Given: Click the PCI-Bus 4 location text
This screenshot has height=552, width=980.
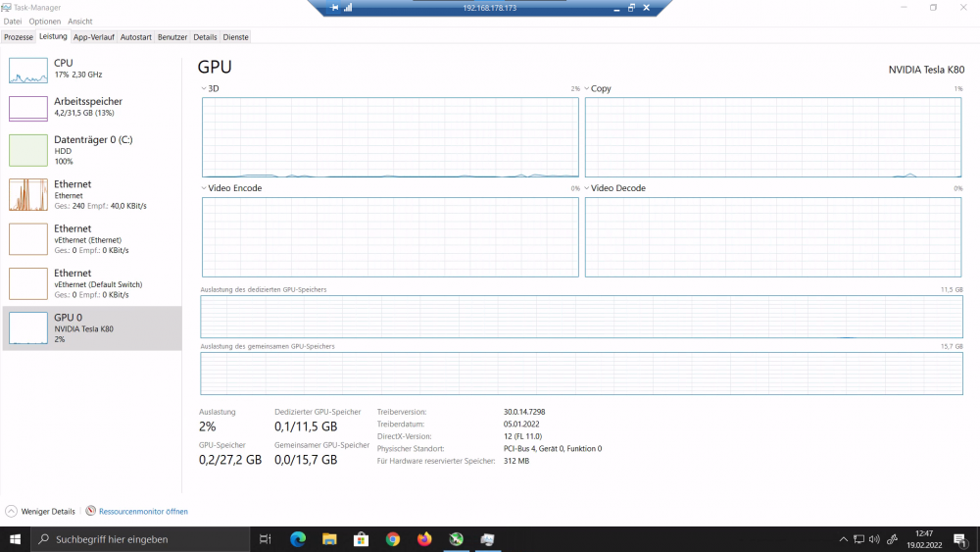Looking at the screenshot, I should pos(553,448).
